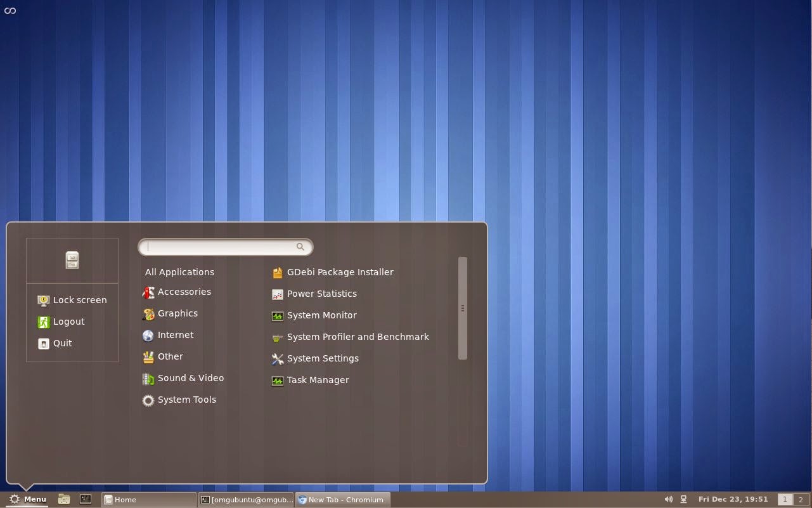The image size is (812, 508).
Task: Open System Settings
Action: (x=322, y=358)
